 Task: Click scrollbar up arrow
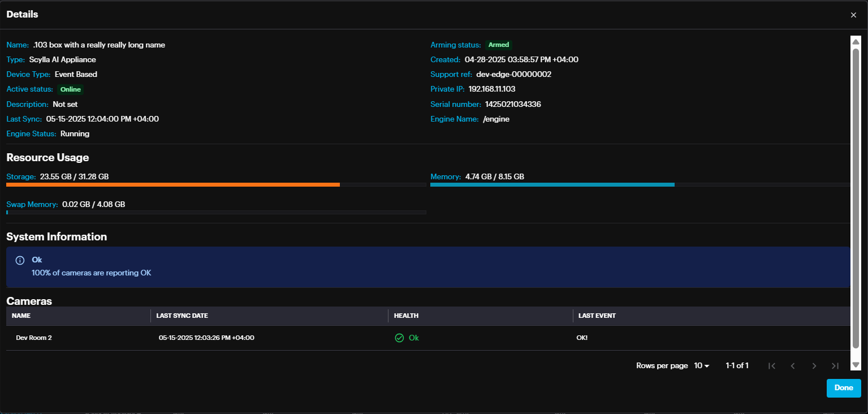(x=856, y=41)
